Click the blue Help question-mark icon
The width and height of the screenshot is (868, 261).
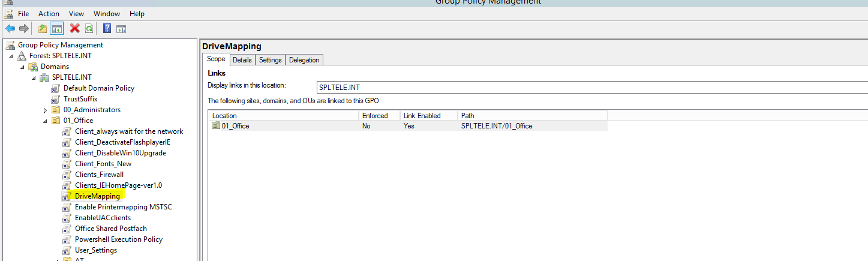pyautogui.click(x=107, y=28)
